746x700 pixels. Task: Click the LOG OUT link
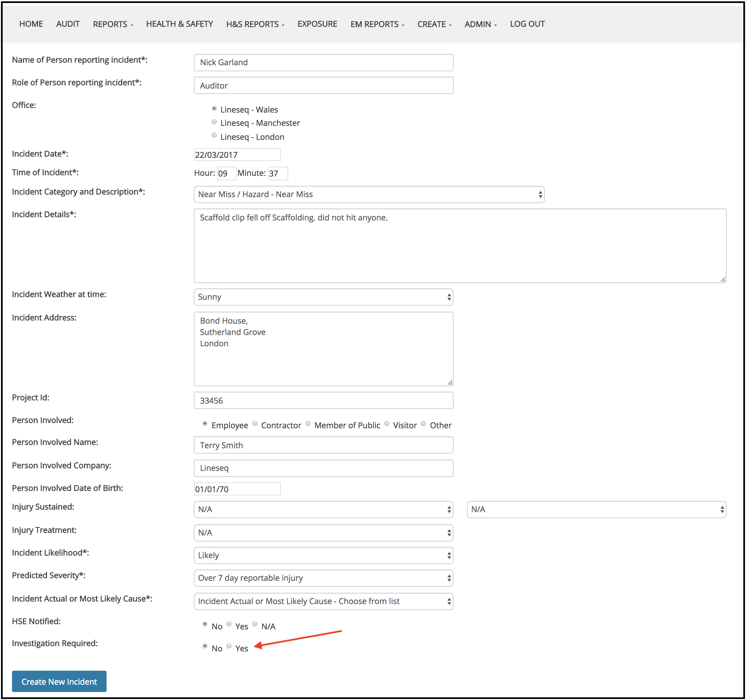(x=527, y=24)
